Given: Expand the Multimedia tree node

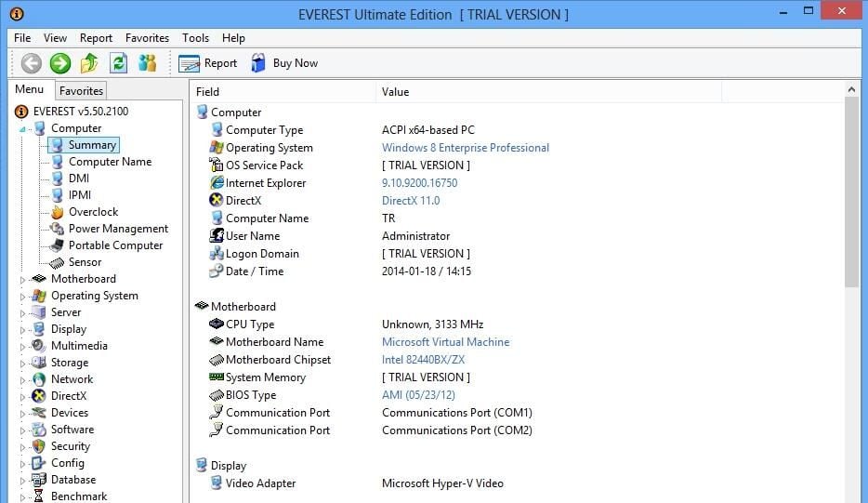Looking at the screenshot, I should click(x=22, y=347).
